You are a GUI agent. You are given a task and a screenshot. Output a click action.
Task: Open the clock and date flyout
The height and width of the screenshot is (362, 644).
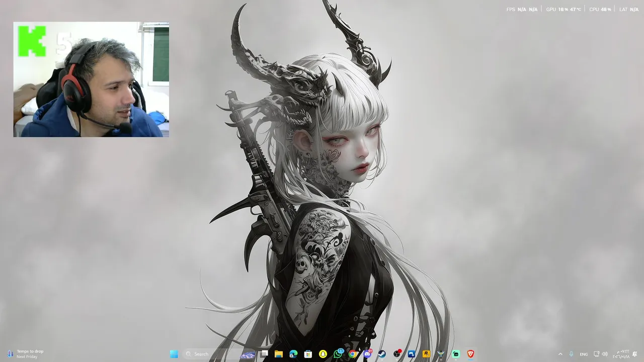point(621,354)
